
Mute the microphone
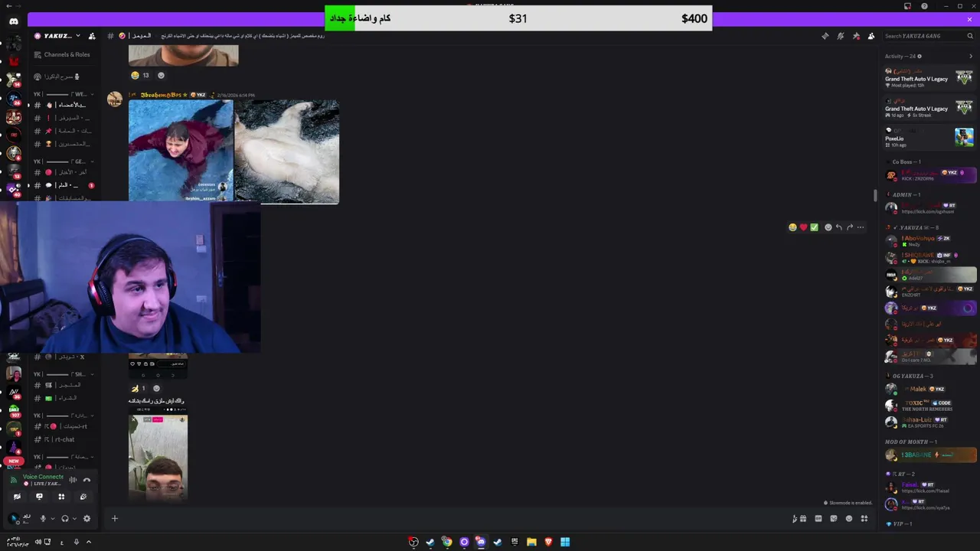pos(43,519)
